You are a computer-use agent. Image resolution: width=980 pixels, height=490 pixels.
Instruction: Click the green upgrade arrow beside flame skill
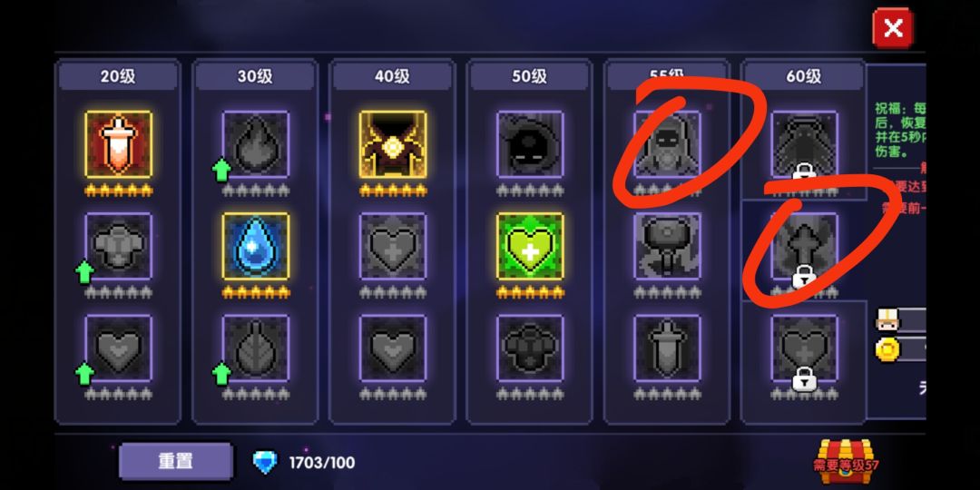coord(221,170)
